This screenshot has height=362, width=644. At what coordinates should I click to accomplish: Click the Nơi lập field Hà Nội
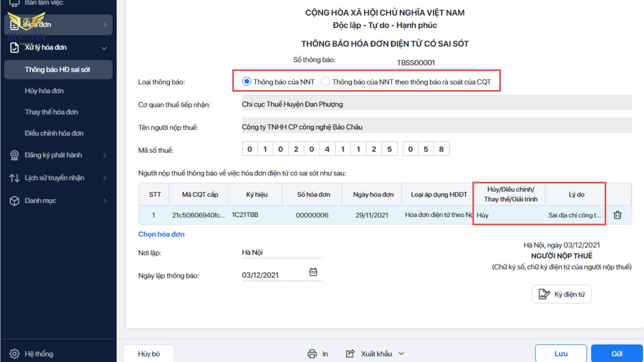coord(282,252)
